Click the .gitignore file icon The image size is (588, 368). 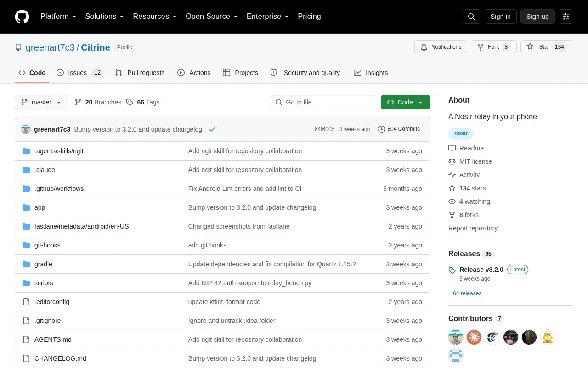coord(26,321)
